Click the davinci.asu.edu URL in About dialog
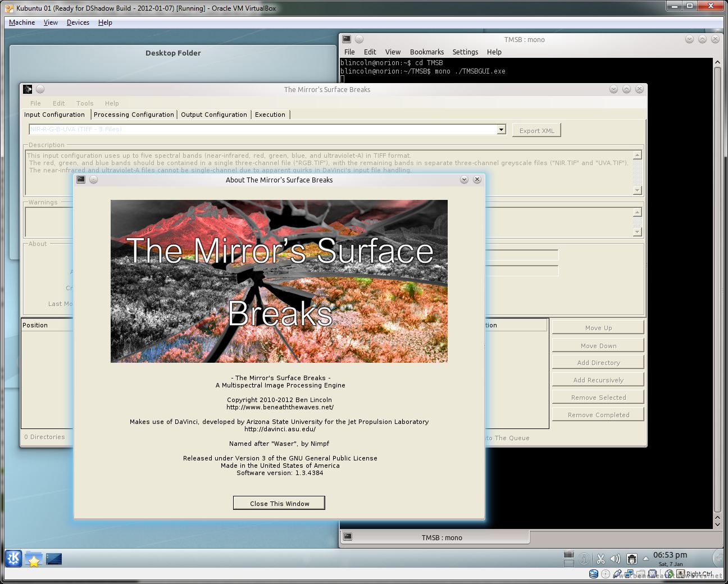Screen dimensions: 728x584 [280, 429]
